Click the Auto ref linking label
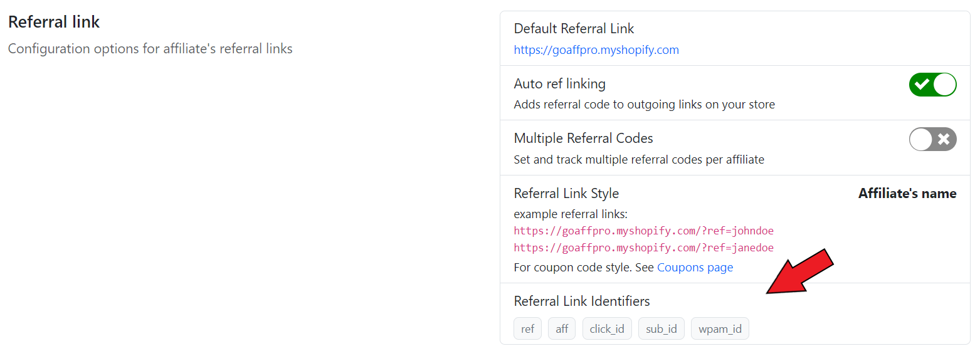 [559, 84]
